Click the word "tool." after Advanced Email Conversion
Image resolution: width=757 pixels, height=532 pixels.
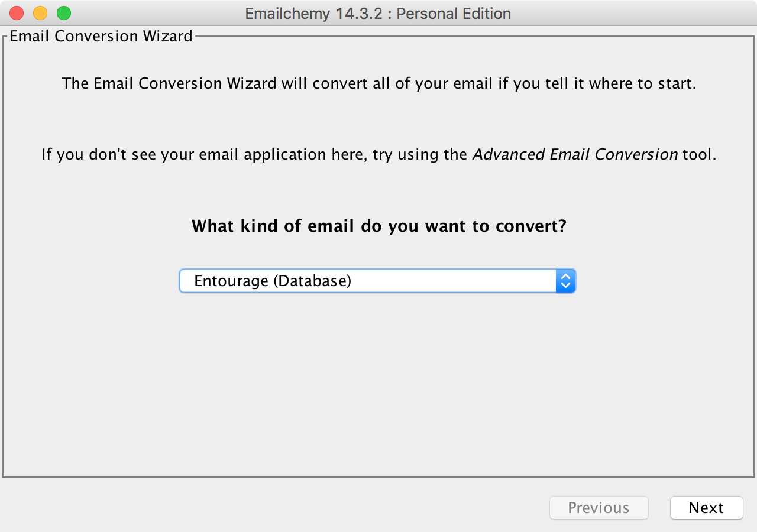pyautogui.click(x=699, y=155)
